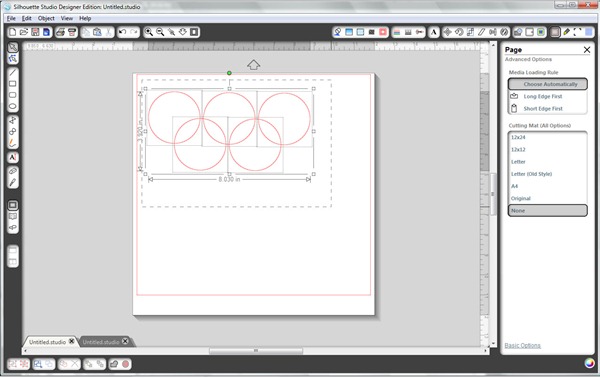Select the Draw a Curve Shape tool
This screenshot has height=378, width=600.
click(x=13, y=132)
